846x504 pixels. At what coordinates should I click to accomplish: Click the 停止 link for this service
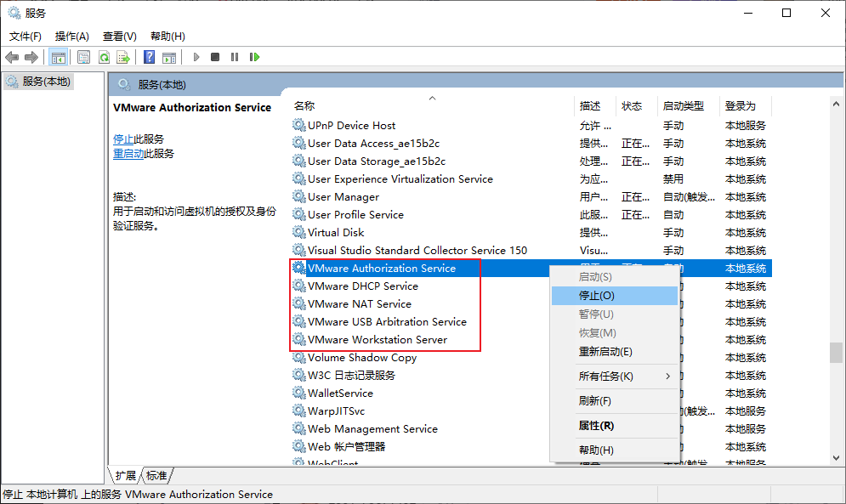click(x=123, y=139)
